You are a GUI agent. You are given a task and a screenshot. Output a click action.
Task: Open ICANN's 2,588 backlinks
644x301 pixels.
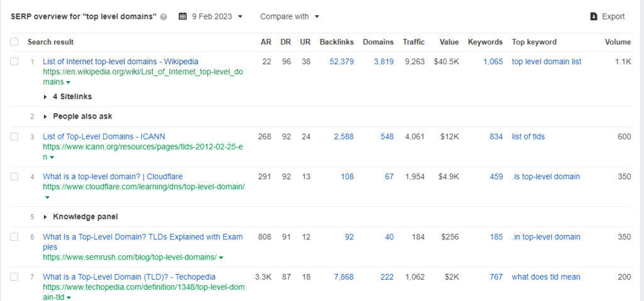click(344, 137)
